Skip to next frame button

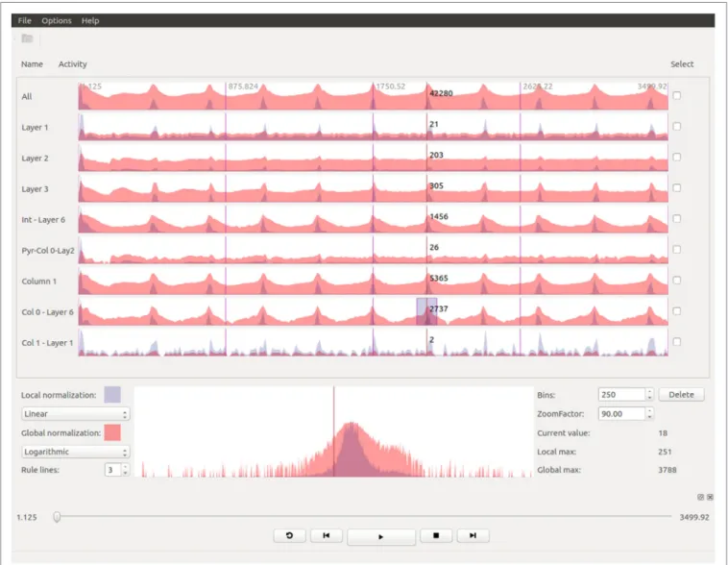[473, 535]
